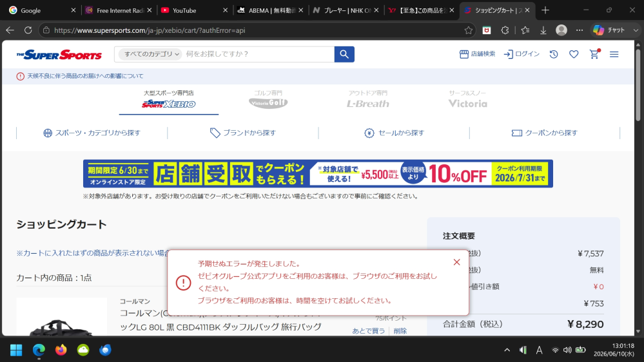Viewport: 644px width, 362px height.
Task: Open Windows Start menu
Action: coord(16,350)
